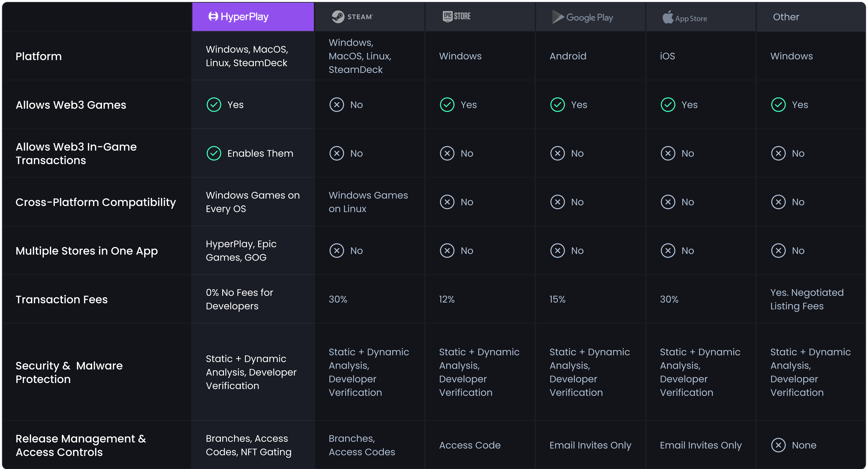Click the Google Play logo

coord(583,17)
